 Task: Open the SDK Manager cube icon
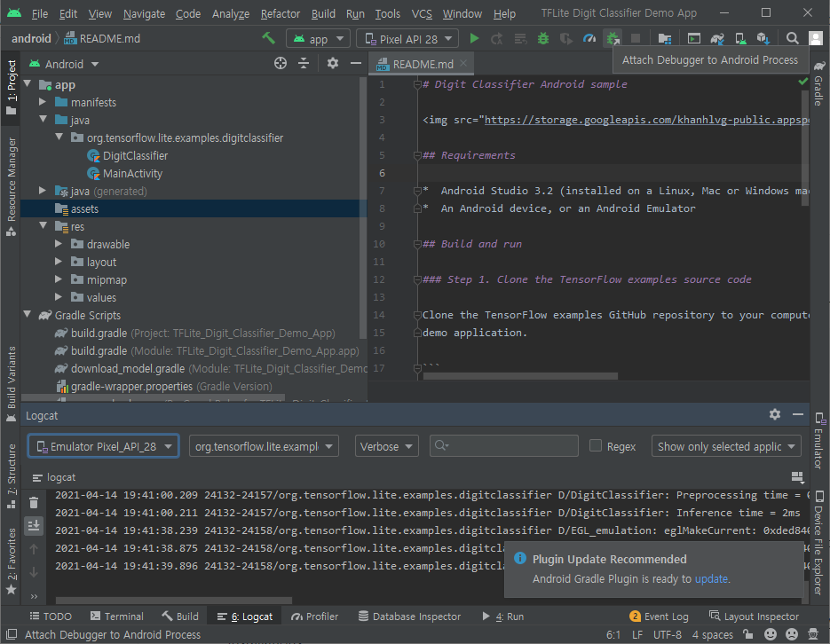click(763, 39)
